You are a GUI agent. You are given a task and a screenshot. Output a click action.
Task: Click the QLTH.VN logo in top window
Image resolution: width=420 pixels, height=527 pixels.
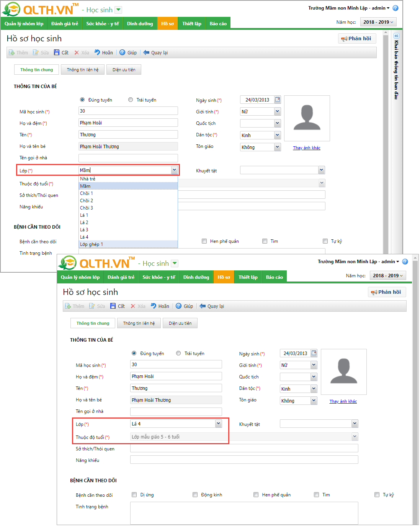coord(41,9)
